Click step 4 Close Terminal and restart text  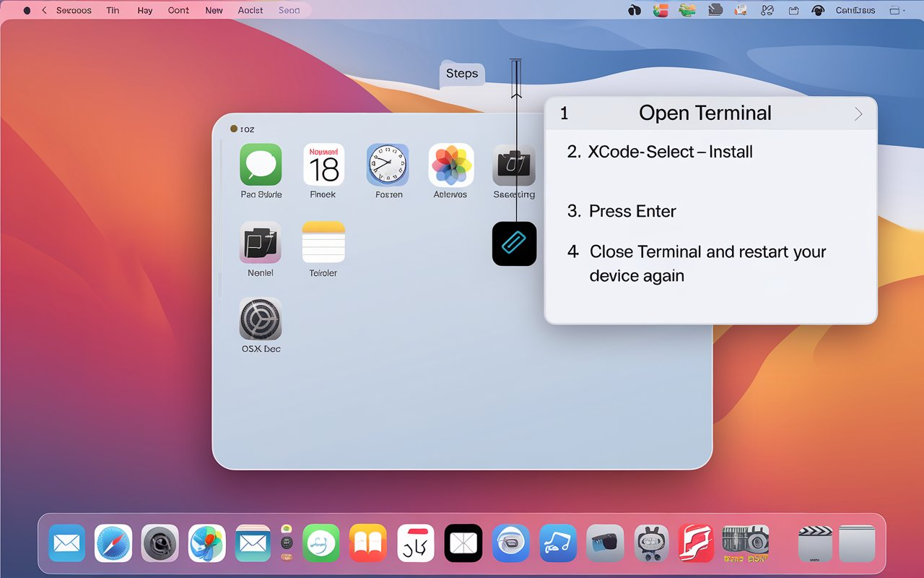click(697, 263)
